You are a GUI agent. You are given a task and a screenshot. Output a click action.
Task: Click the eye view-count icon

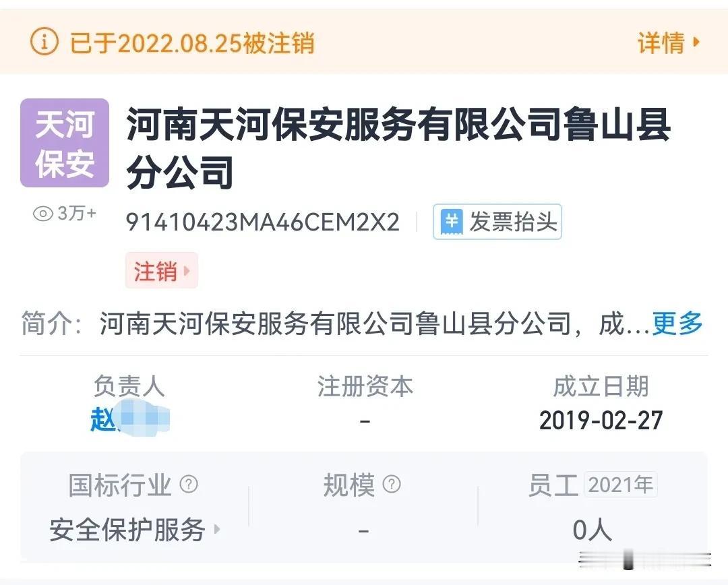[x=43, y=214]
